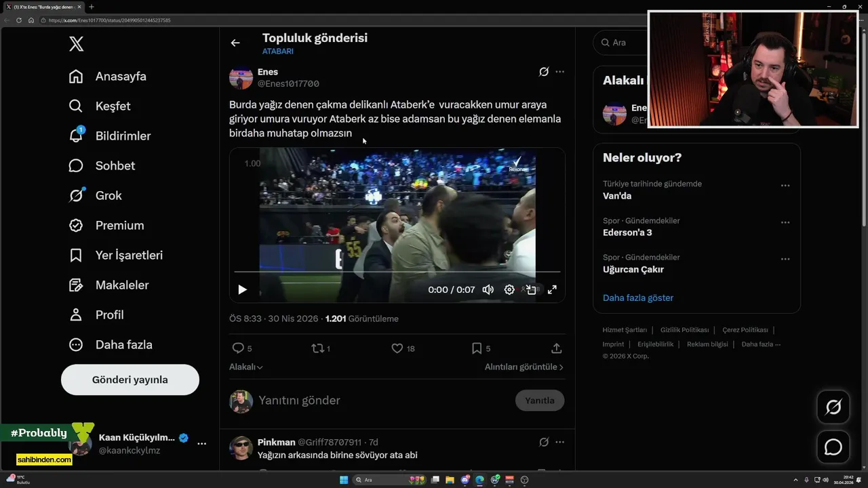Go to Keşfet explore page
The height and width of the screenshot is (488, 868).
click(x=100, y=106)
